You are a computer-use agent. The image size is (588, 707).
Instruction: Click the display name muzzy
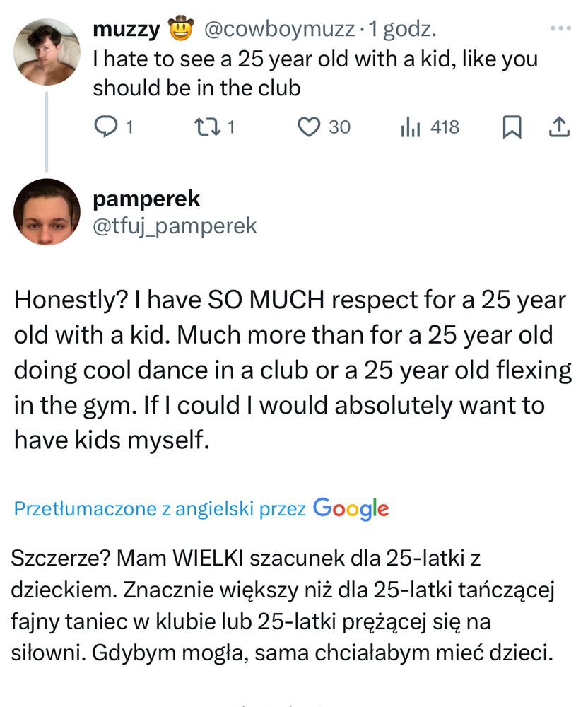tap(126, 30)
